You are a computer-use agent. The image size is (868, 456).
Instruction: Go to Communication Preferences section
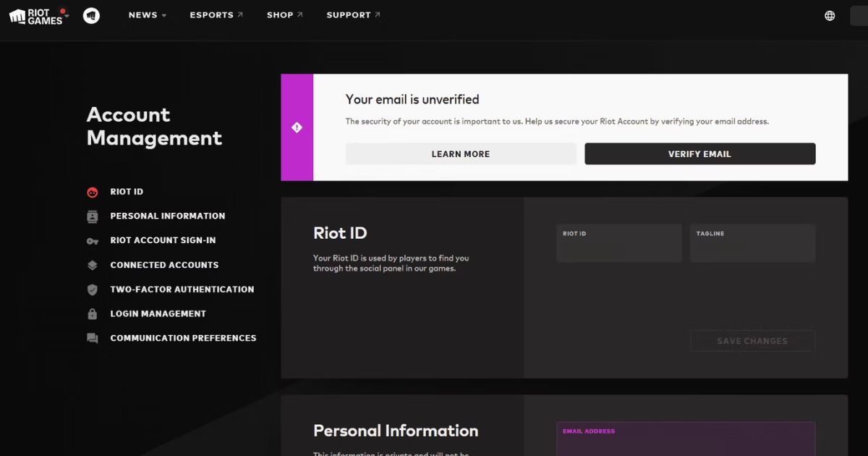[x=183, y=338]
